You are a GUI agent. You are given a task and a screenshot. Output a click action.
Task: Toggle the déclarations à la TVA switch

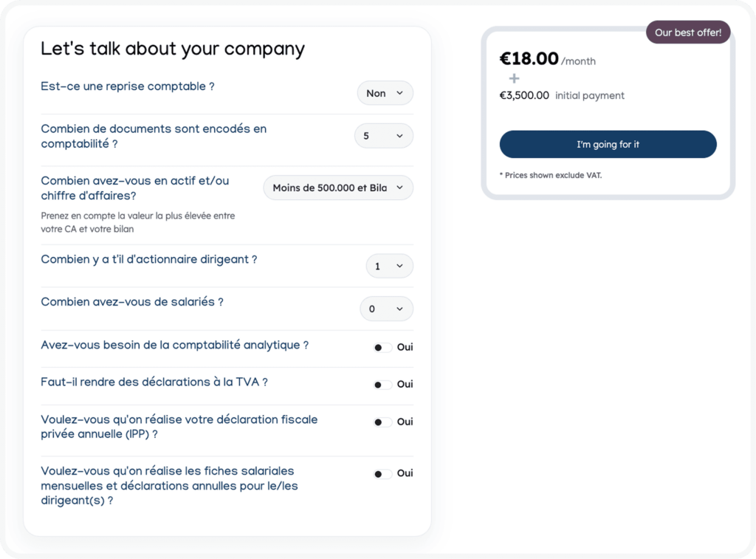point(382,385)
